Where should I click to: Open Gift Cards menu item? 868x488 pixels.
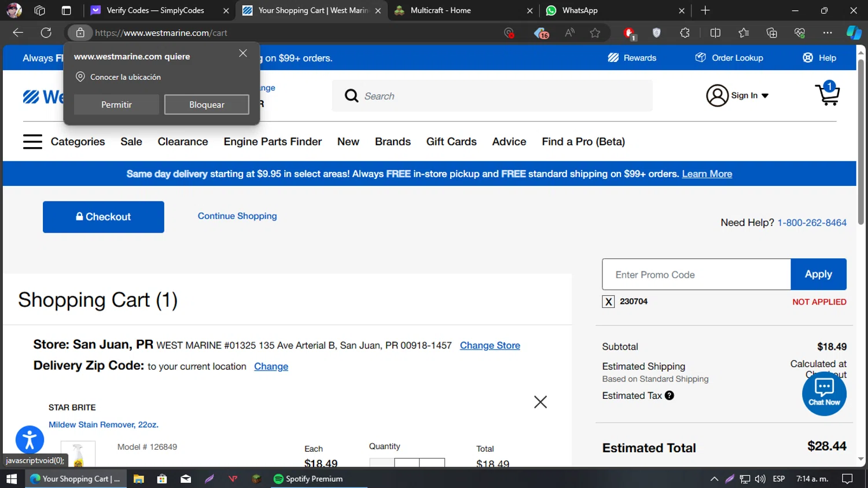(x=451, y=142)
